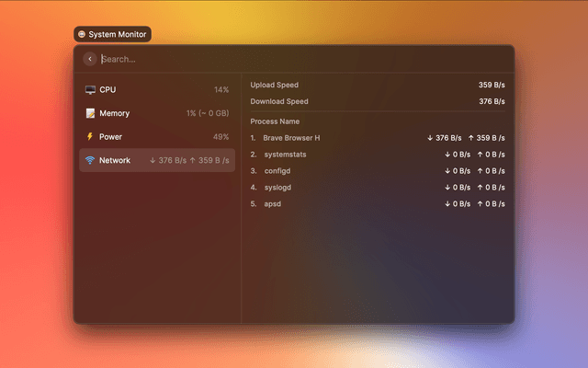Screen dimensions: 588x368
Task: Click the System Monitor title label
Action: point(118,34)
